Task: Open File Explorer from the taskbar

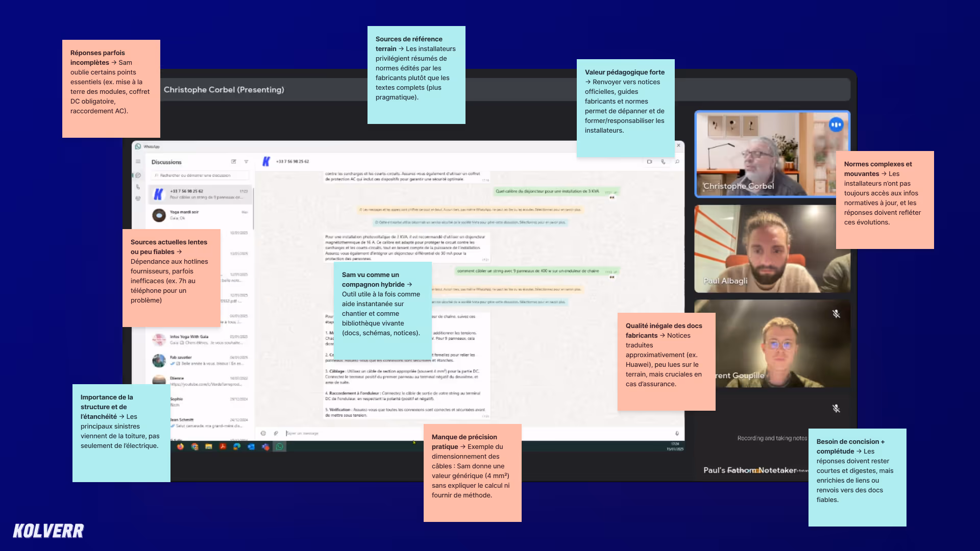Action: (x=209, y=447)
